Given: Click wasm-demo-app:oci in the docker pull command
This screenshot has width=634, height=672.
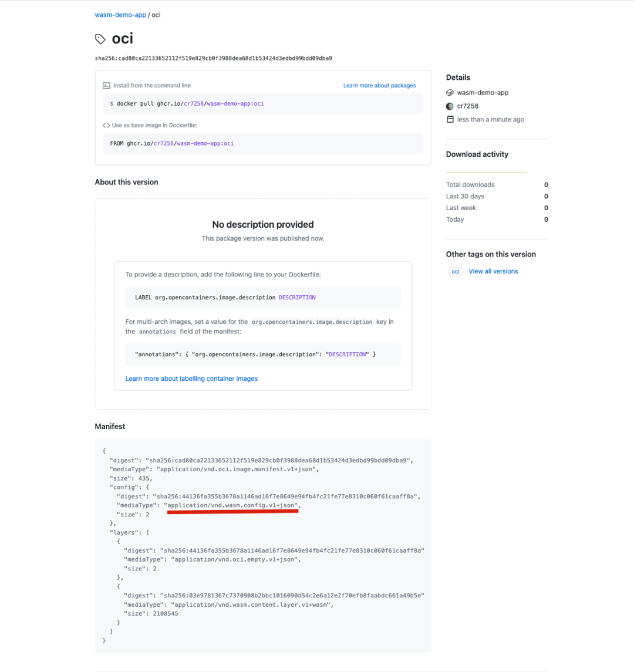Looking at the screenshot, I should tap(235, 104).
